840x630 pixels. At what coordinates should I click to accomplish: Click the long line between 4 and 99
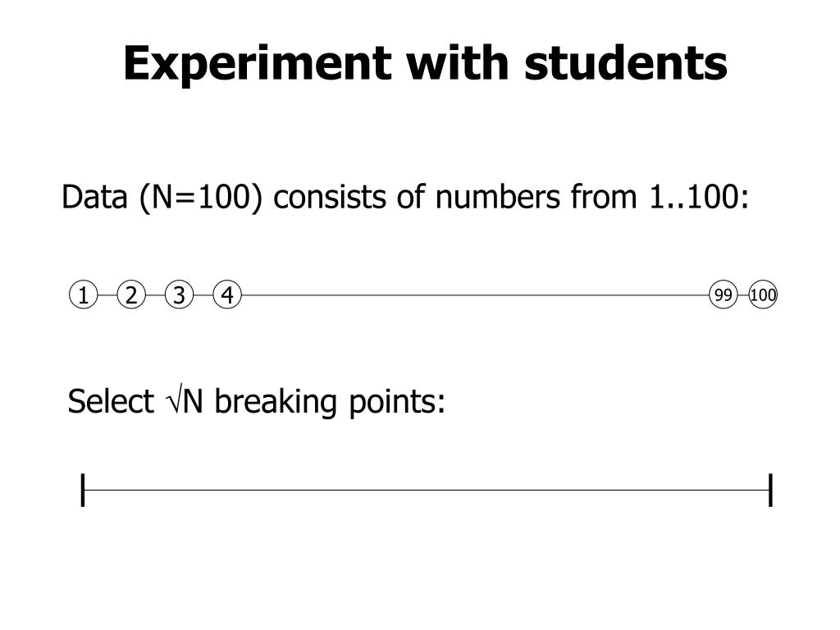[x=475, y=294]
